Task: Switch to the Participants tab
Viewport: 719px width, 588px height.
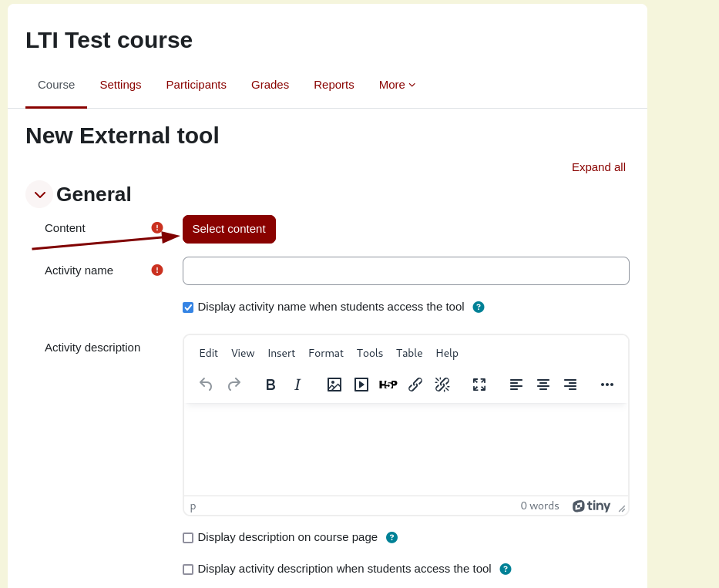Action: coord(196,85)
